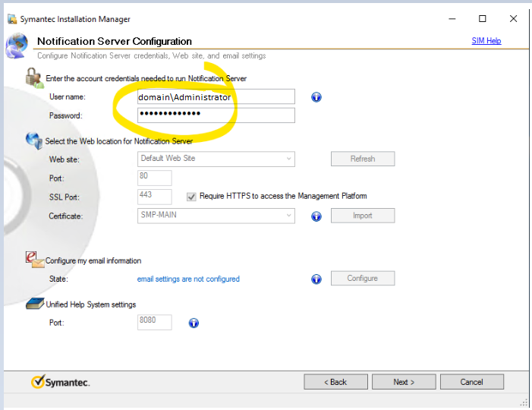Image resolution: width=532 pixels, height=410 pixels.
Task: Click the account credentials padlock icon
Action: [33, 77]
